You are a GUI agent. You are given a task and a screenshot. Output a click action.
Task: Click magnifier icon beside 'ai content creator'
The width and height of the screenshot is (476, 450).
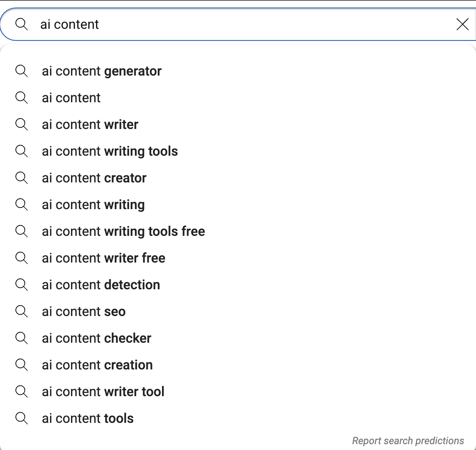click(x=22, y=178)
